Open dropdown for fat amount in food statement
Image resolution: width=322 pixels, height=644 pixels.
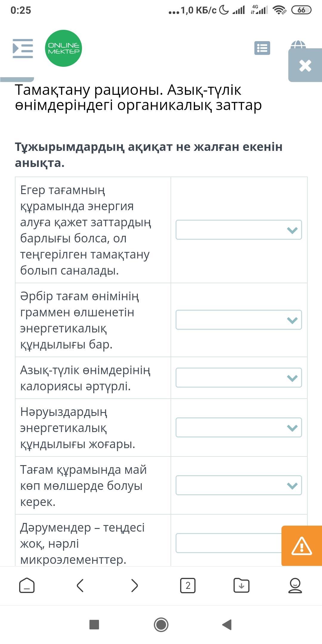[x=239, y=485]
